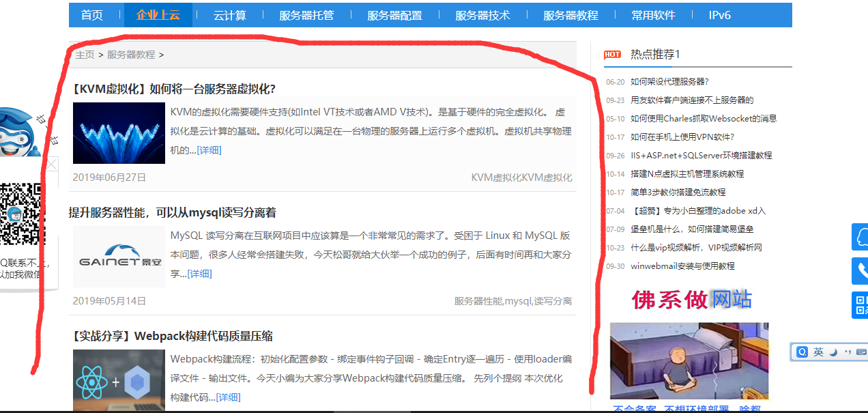Select 服务器教程 in top navigation
Viewport: 868px width, 413px height.
click(570, 15)
